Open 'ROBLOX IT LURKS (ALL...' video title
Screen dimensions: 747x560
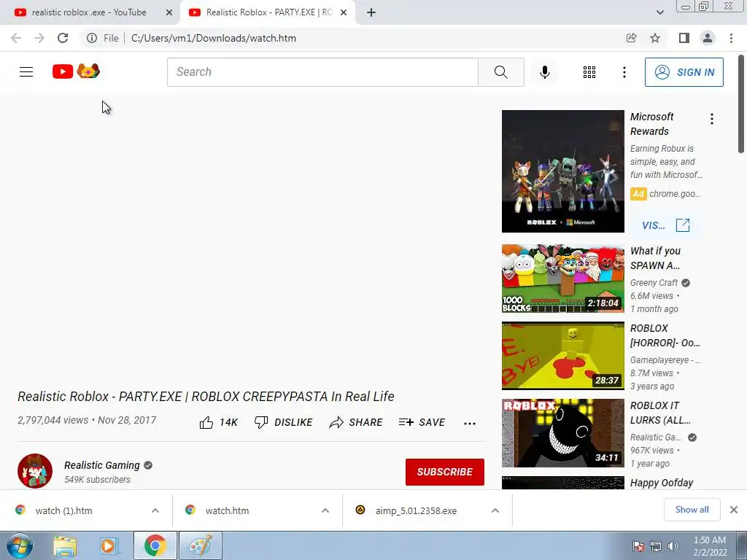tap(660, 413)
